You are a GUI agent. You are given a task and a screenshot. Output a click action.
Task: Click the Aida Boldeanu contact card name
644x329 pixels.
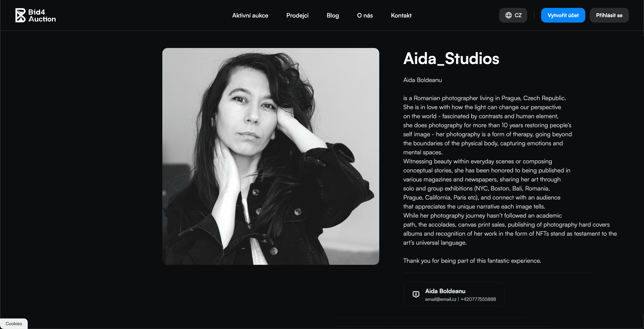coord(445,291)
